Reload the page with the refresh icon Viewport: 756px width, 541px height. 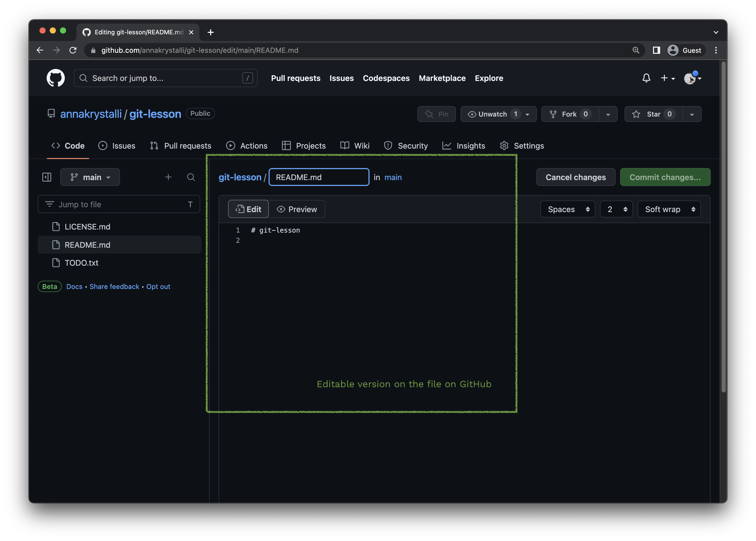[x=73, y=50]
